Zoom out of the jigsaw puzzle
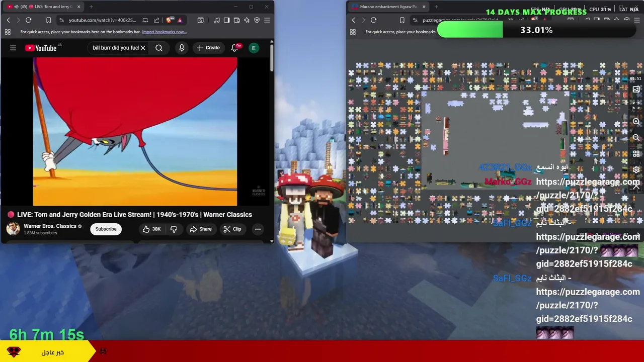 tap(636, 138)
